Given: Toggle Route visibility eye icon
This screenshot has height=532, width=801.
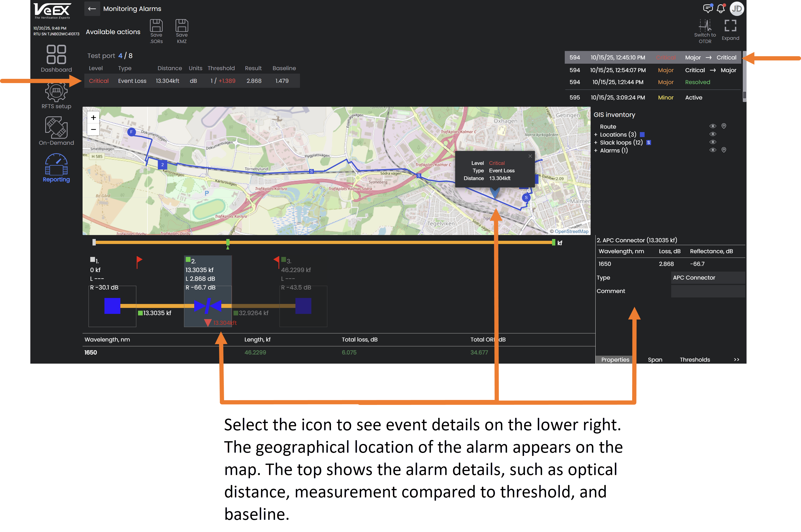Looking at the screenshot, I should (x=712, y=126).
